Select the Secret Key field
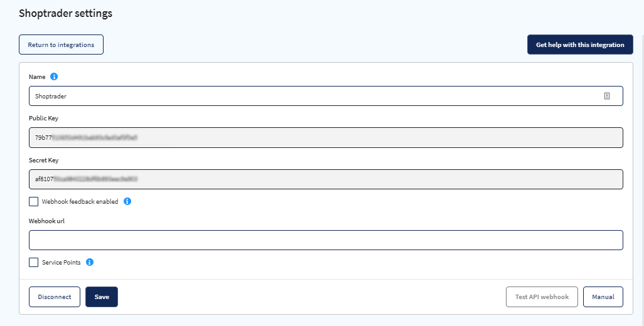The width and height of the screenshot is (644, 326). coord(326,179)
